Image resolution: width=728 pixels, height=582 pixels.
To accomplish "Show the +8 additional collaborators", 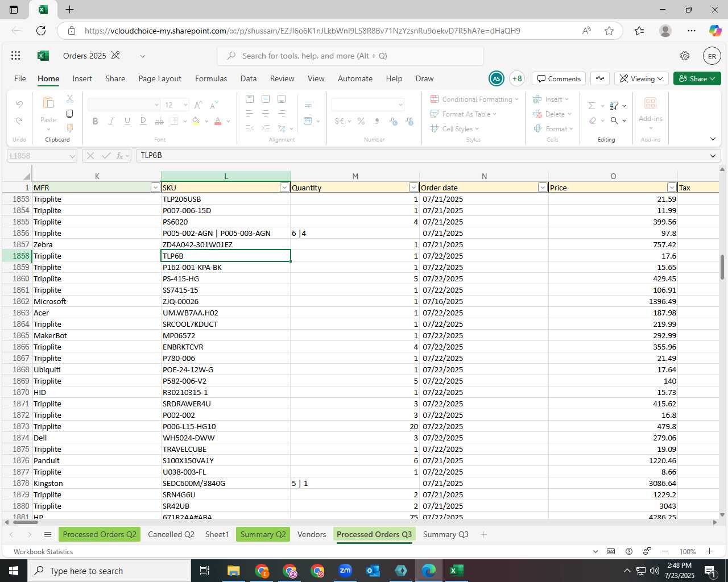I will (x=517, y=78).
